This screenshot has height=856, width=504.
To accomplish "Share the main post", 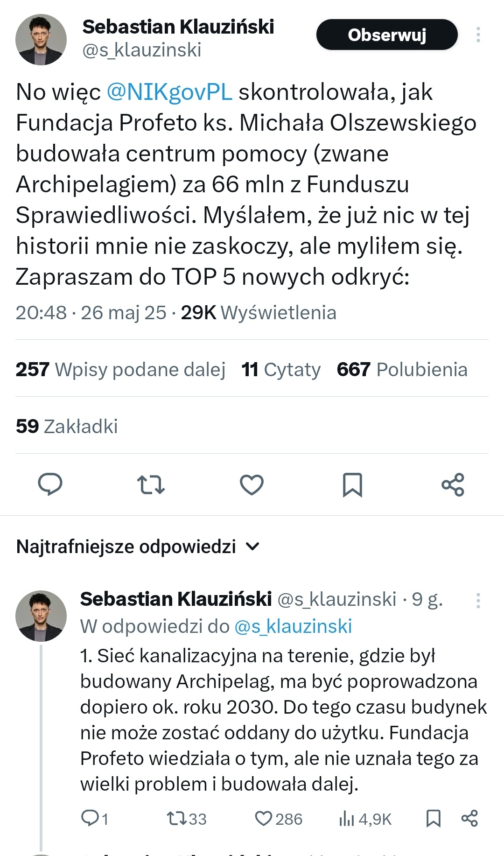I will click(x=453, y=484).
